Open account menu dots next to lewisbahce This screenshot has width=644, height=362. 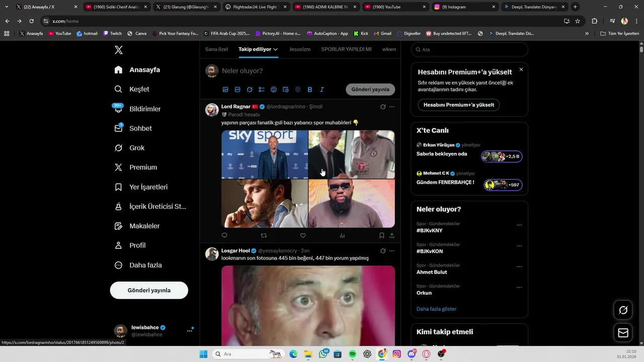click(190, 330)
